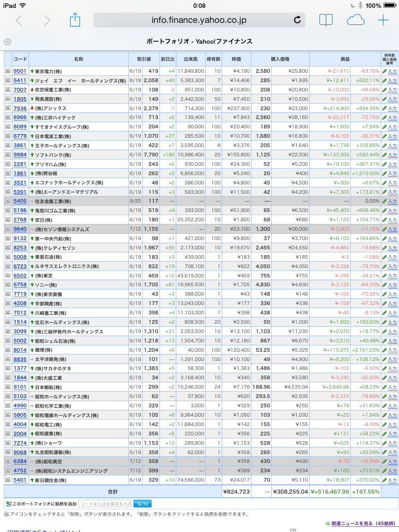Tap the 名称 column header
The width and height of the screenshot is (399, 532).
(x=78, y=59)
